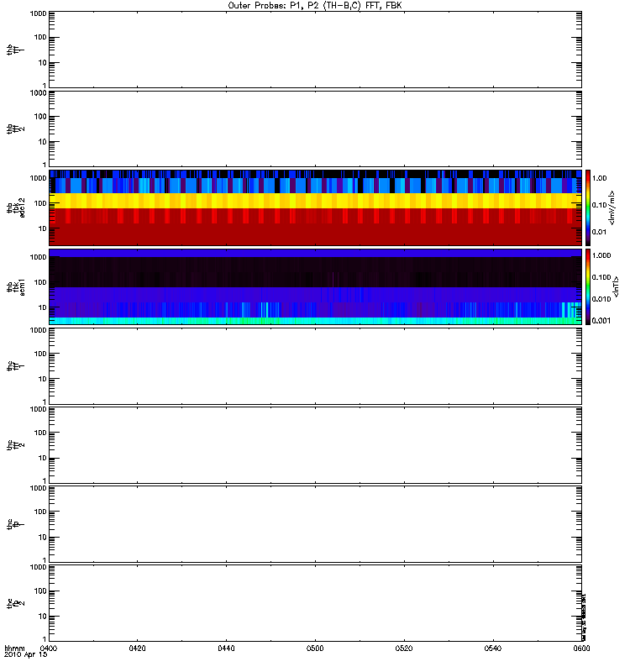Click the "1000" tick label of the scm1 panel
The width and height of the screenshot is (630, 672).
click(x=38, y=257)
